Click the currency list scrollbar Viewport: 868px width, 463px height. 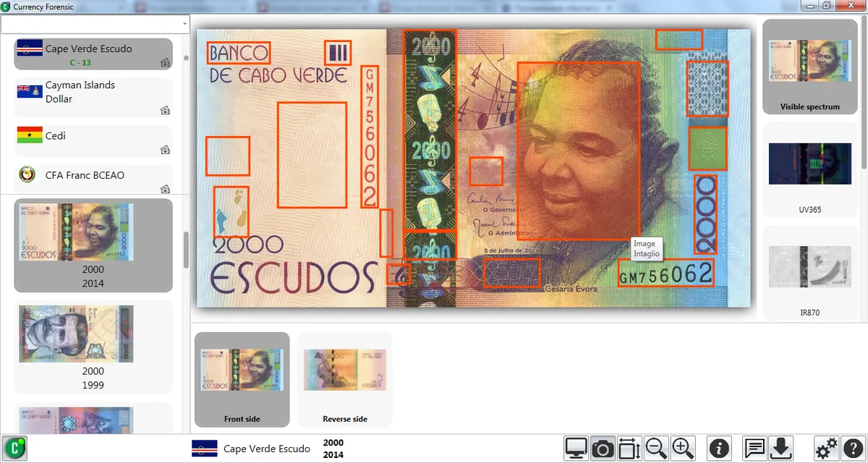coord(186,58)
